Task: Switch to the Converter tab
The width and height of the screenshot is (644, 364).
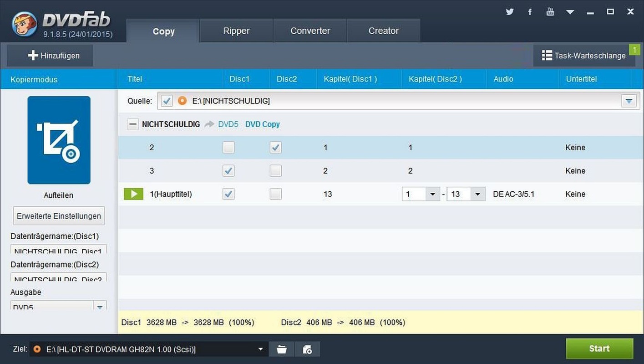Action: 310,31
